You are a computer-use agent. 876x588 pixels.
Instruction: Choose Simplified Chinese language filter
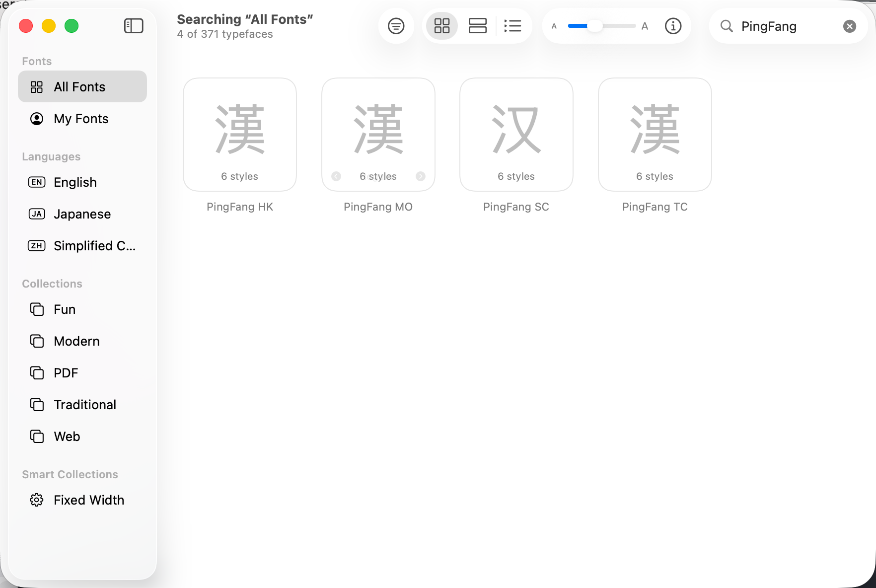click(82, 245)
